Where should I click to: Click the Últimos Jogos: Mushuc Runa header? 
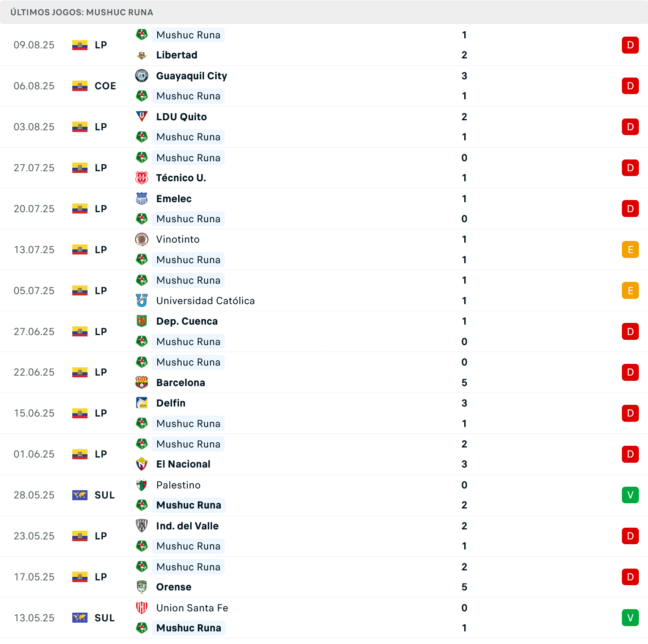tap(82, 12)
